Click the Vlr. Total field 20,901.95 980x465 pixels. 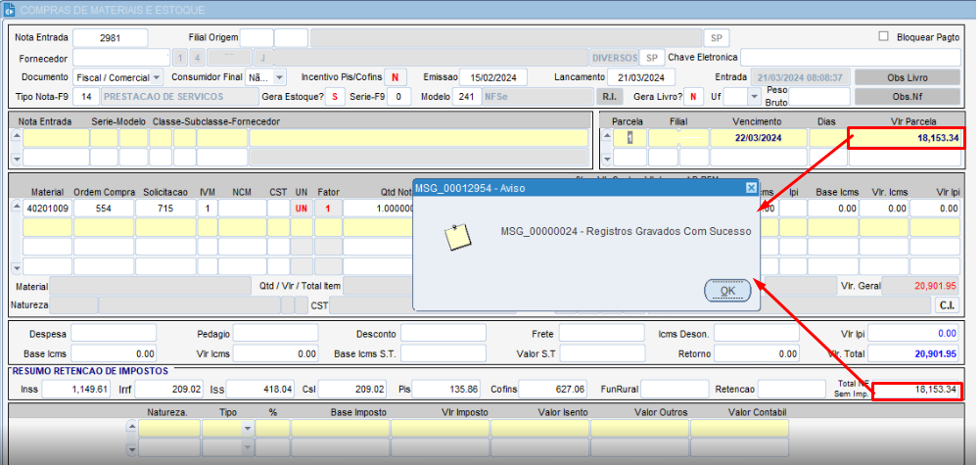[x=913, y=353]
